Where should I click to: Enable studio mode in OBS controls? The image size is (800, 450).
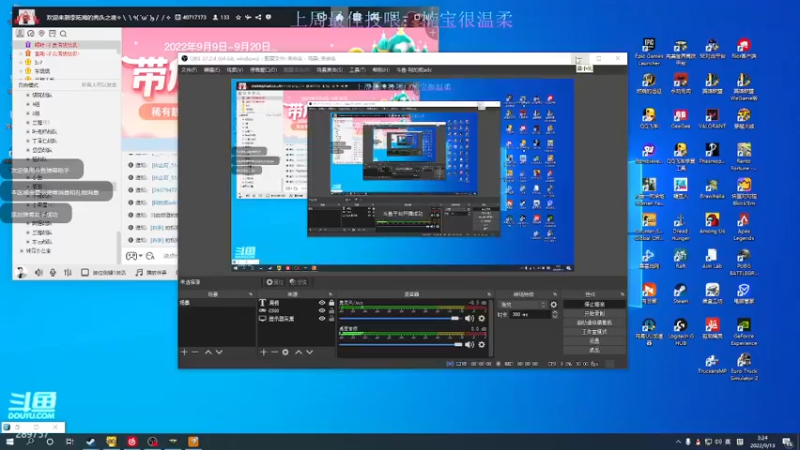pyautogui.click(x=594, y=332)
